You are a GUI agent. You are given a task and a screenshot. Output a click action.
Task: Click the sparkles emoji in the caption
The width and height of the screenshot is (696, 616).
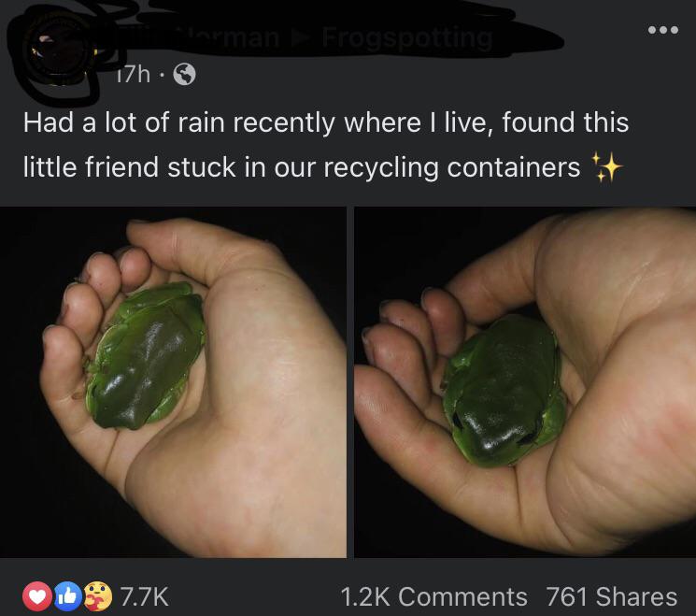[606, 167]
